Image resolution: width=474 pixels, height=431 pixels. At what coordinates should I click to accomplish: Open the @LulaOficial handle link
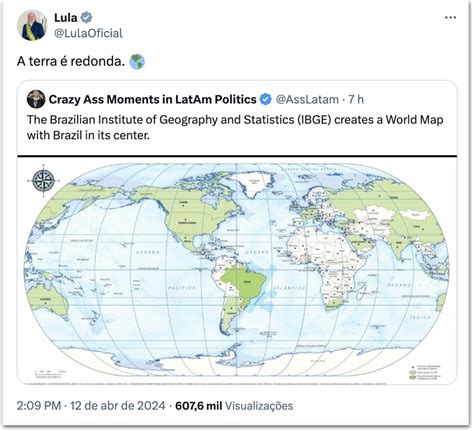pyautogui.click(x=88, y=33)
